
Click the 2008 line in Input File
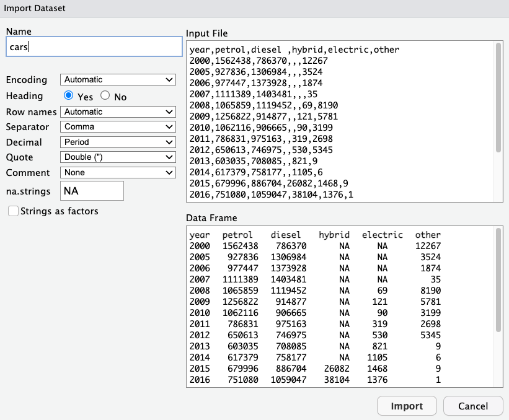(263, 105)
